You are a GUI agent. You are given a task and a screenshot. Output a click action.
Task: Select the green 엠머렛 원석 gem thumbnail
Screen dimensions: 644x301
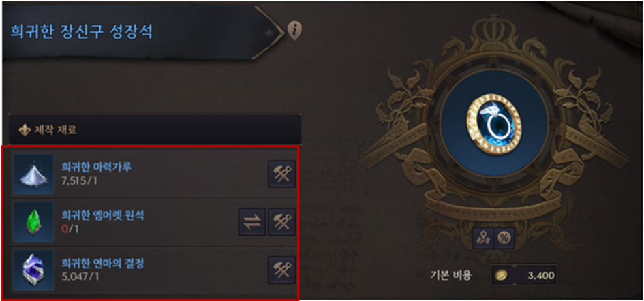coord(33,222)
